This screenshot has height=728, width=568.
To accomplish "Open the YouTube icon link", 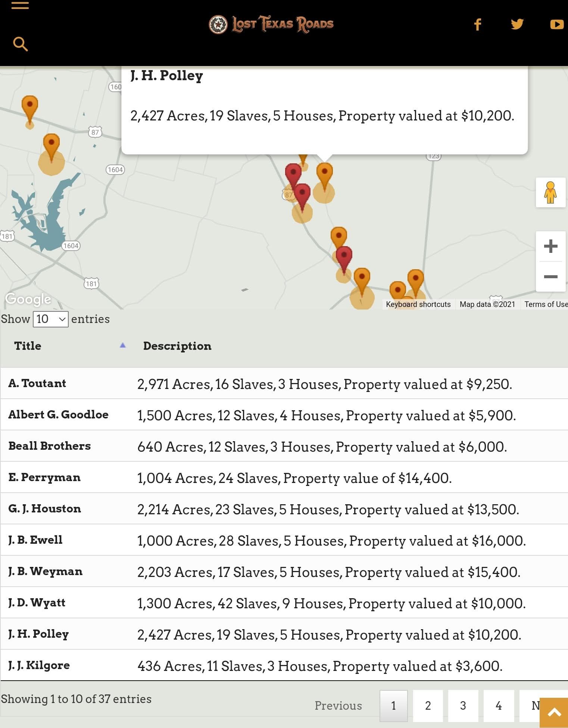I will (x=556, y=24).
